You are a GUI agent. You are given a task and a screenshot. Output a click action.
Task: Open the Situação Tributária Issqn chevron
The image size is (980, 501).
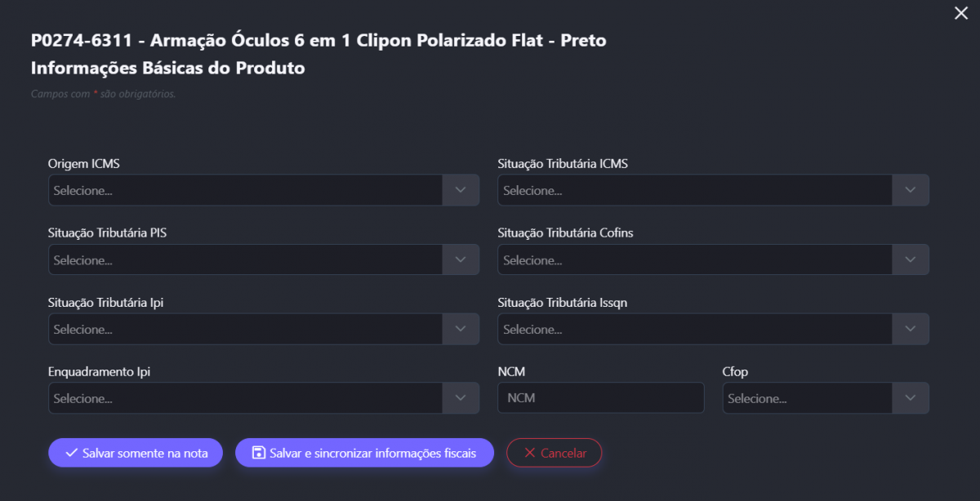coord(911,329)
